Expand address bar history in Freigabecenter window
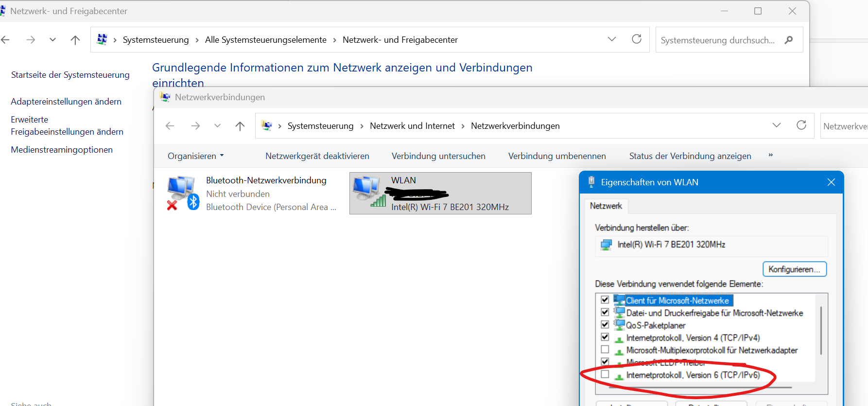 (x=611, y=39)
